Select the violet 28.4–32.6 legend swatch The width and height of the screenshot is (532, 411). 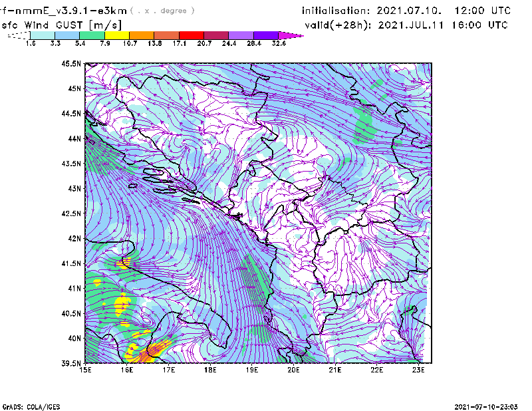coord(265,35)
